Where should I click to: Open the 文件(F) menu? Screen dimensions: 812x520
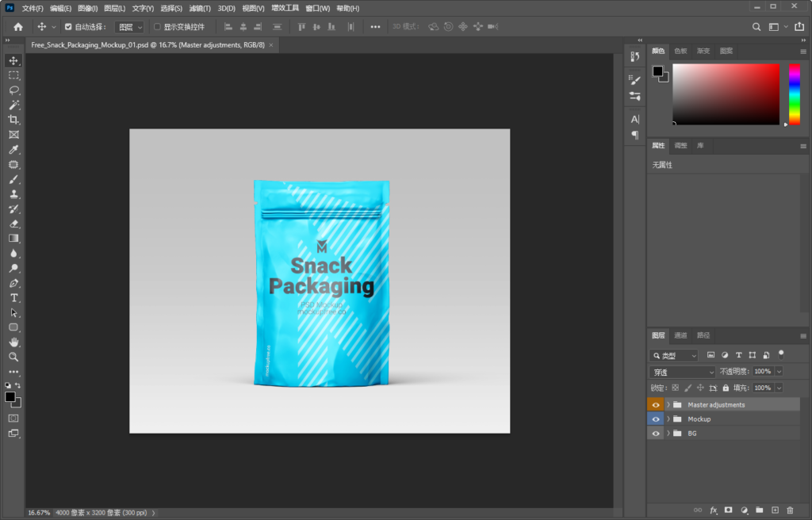pyautogui.click(x=32, y=8)
